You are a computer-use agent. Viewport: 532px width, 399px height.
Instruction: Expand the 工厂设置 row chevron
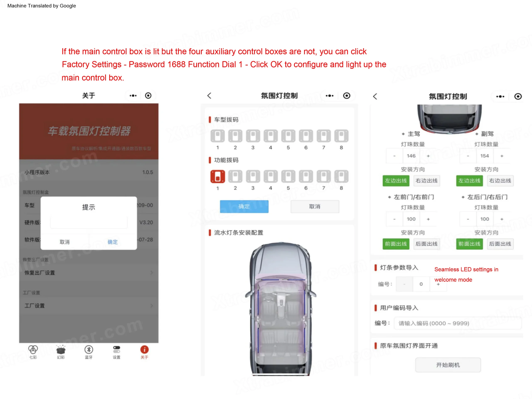coord(152,306)
